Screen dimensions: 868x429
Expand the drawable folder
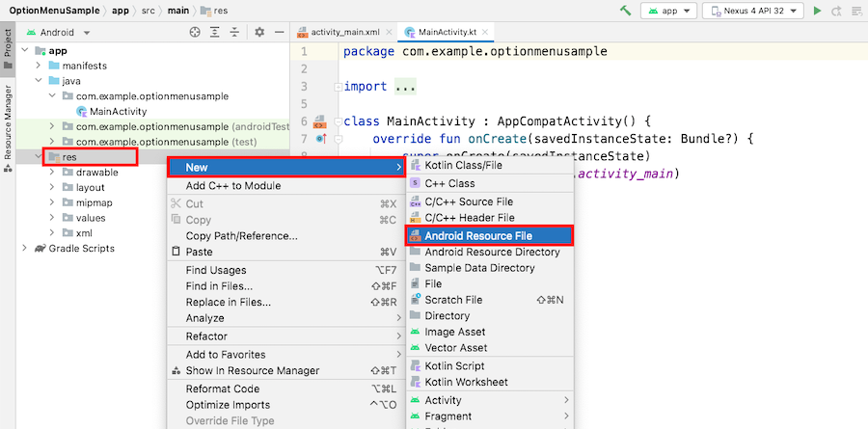pyautogui.click(x=51, y=173)
